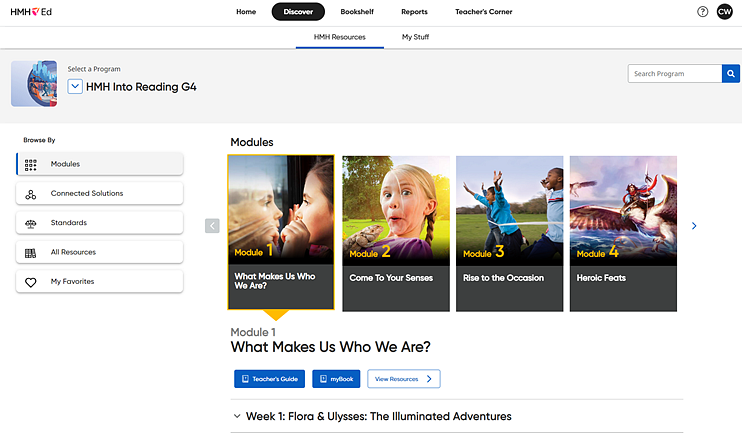Collapse the Week 1 Flora & Ulysses section
This screenshot has height=435, width=742.
pyautogui.click(x=237, y=417)
